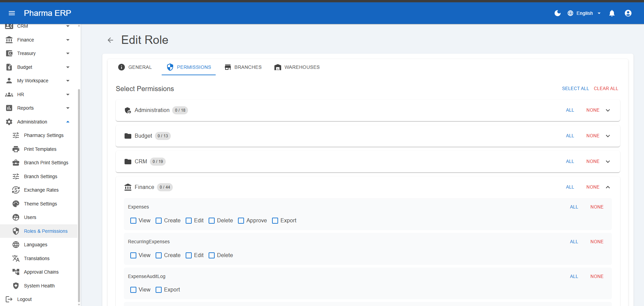This screenshot has width=644, height=306.
Task: Open the English language dropdown
Action: [585, 13]
